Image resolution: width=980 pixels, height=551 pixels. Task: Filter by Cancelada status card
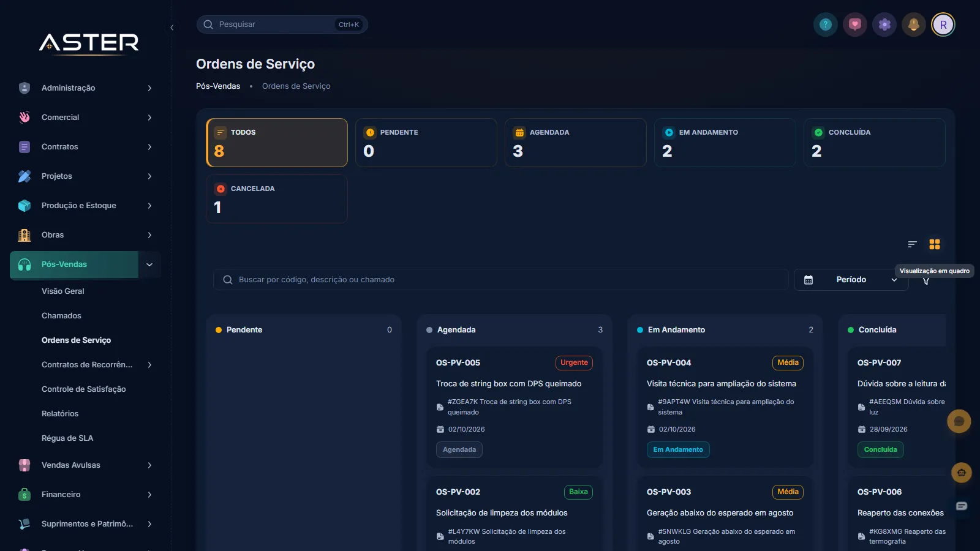click(x=277, y=199)
